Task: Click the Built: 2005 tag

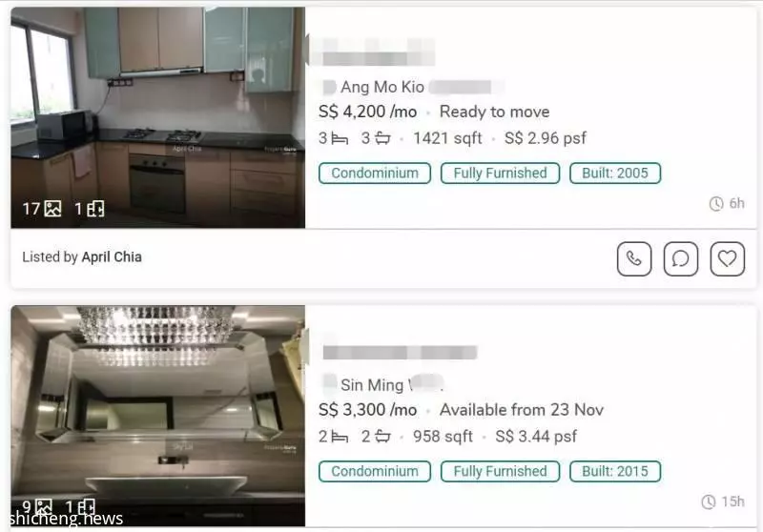Action: (x=615, y=174)
